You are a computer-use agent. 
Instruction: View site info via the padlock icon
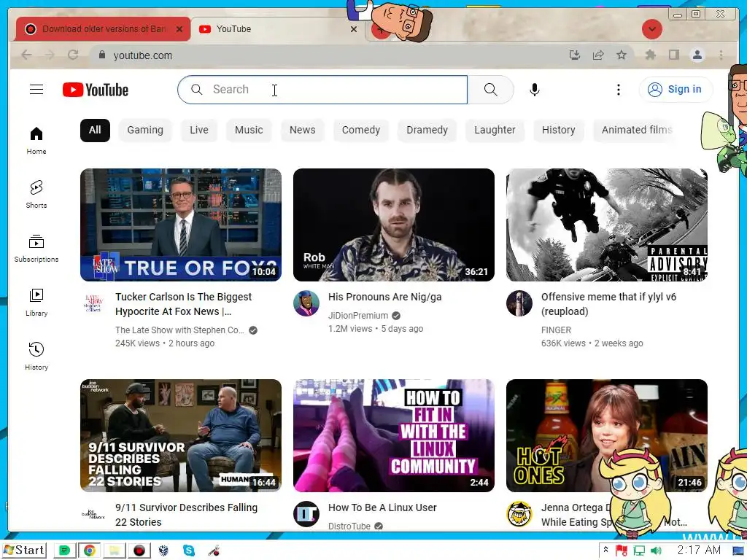[x=101, y=55]
